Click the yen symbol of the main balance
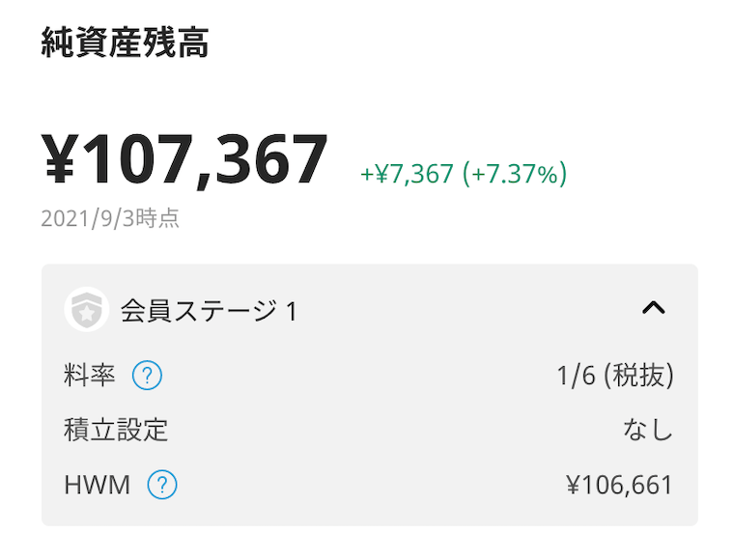Screen dimensions: 734x560 (59, 158)
